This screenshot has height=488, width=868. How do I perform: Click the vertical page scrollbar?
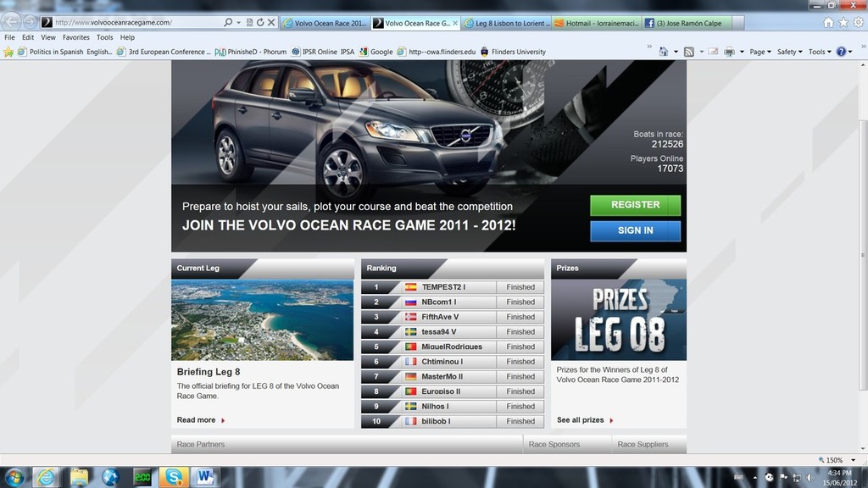[x=862, y=254]
